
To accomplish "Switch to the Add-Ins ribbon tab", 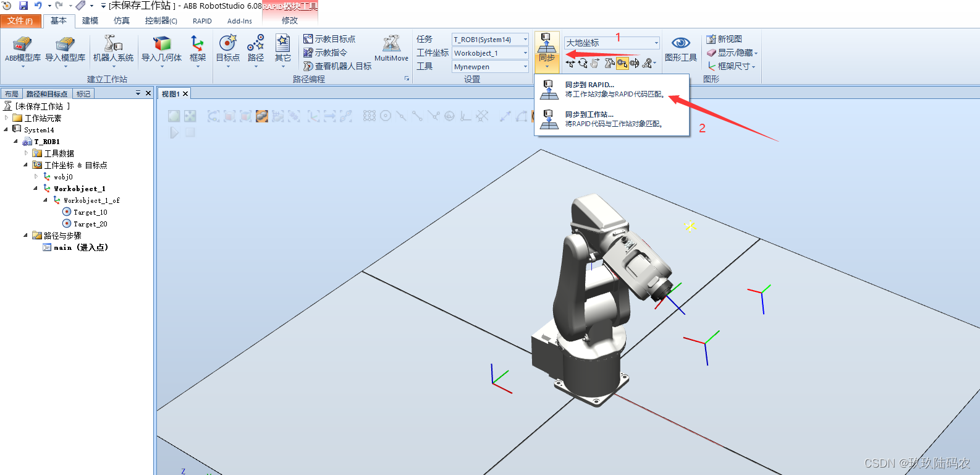I will point(240,20).
